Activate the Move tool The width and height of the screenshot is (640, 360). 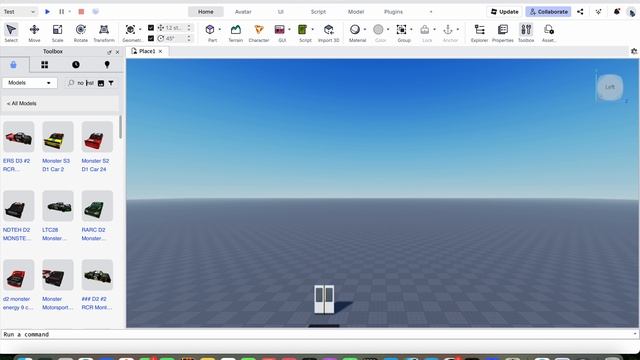[x=34, y=33]
